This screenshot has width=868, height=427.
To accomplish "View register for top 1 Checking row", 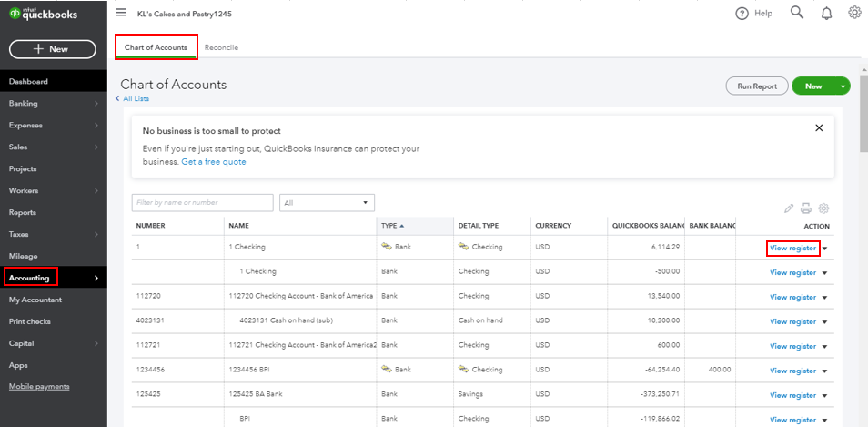I will coord(792,249).
